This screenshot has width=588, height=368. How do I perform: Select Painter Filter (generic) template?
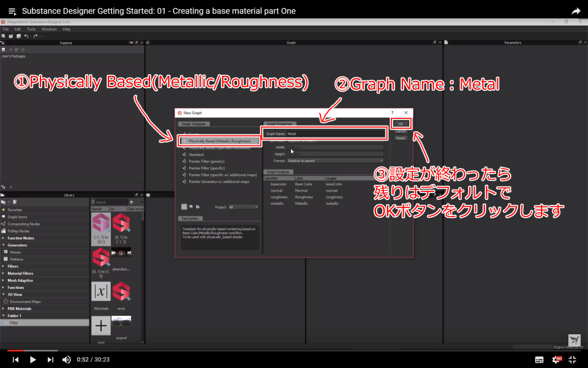click(206, 161)
